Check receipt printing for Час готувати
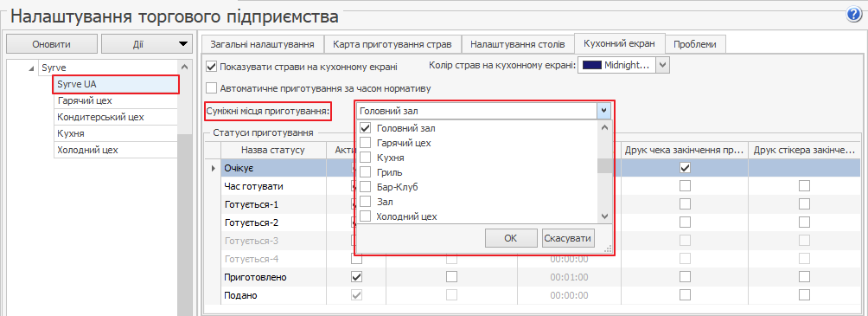This screenshot has width=868, height=316. point(686,186)
